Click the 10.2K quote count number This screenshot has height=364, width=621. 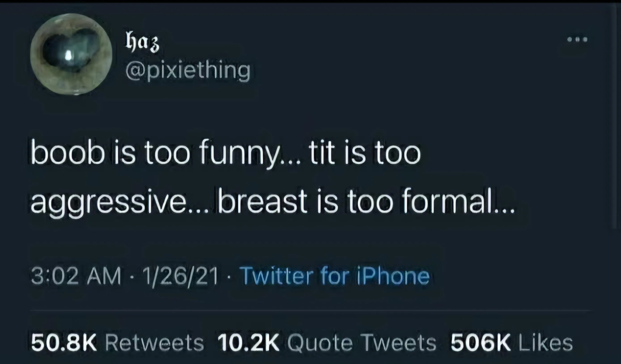tap(248, 343)
